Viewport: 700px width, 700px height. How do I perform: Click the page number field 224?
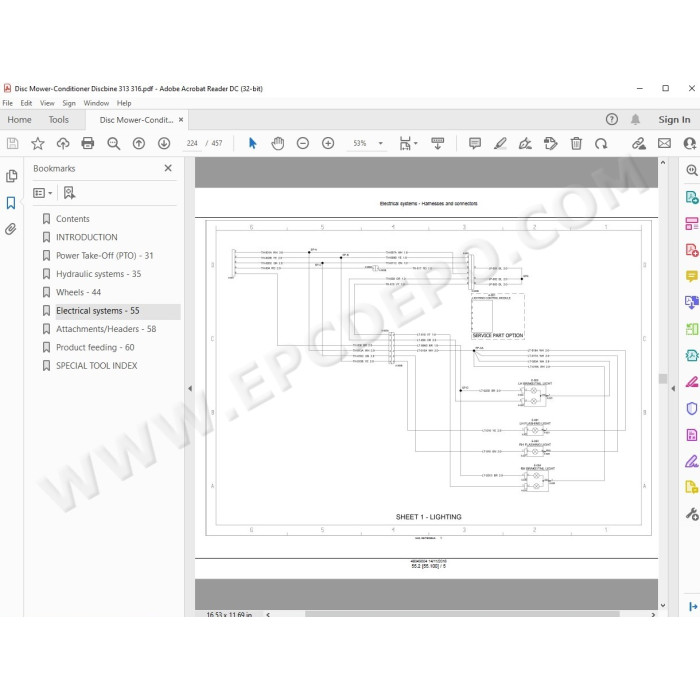pyautogui.click(x=192, y=143)
